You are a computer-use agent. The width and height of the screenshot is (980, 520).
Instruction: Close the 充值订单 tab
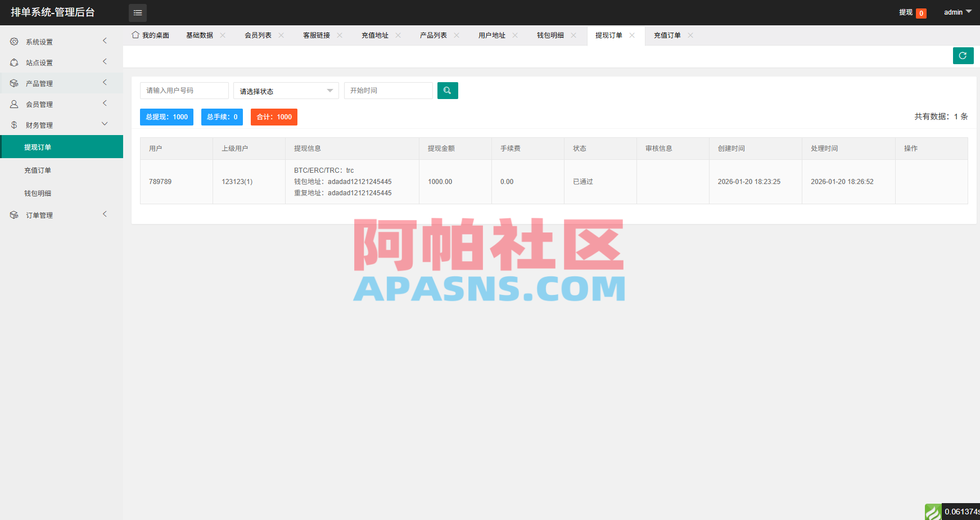coord(690,35)
